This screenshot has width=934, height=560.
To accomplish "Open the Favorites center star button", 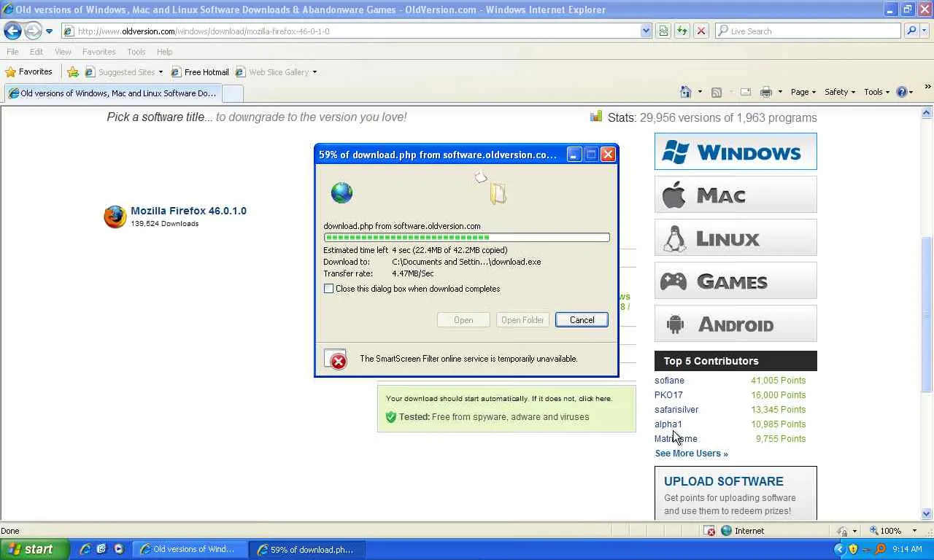I will (29, 71).
